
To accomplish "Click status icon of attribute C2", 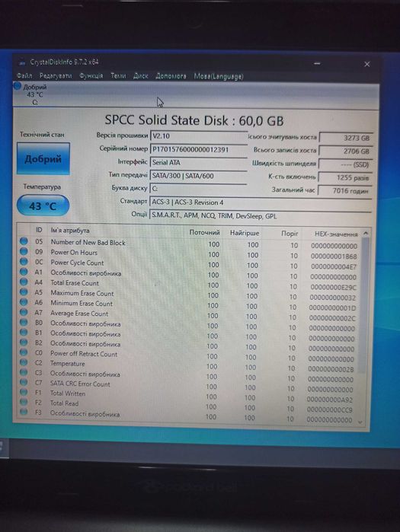I will (24, 362).
